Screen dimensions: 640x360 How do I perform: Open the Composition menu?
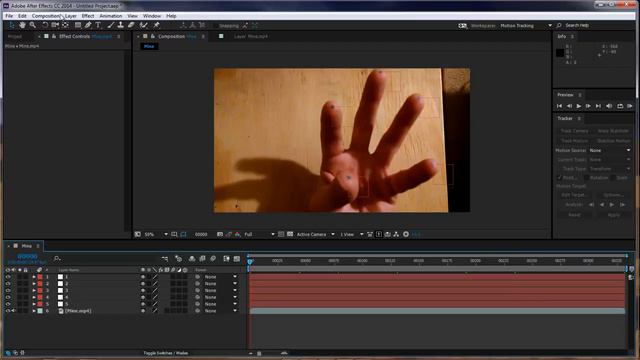click(x=46, y=16)
